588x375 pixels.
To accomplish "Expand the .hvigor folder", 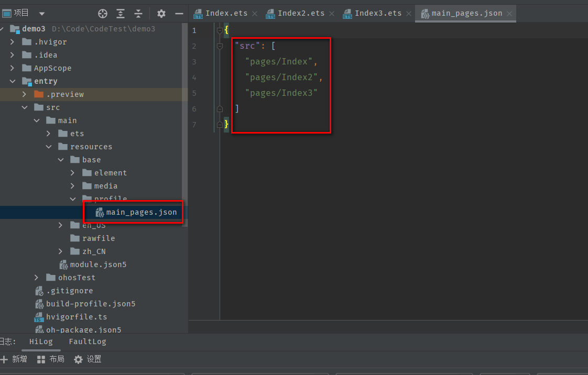I will click(13, 42).
